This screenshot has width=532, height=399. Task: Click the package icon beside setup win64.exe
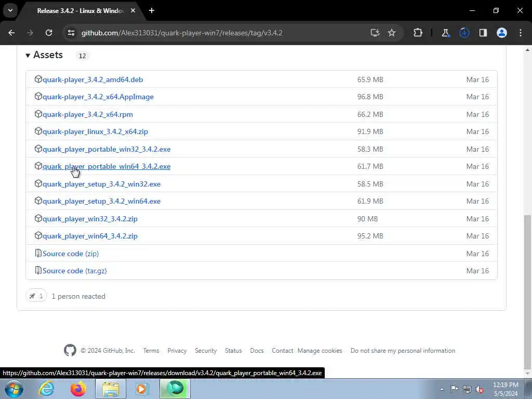point(38,201)
